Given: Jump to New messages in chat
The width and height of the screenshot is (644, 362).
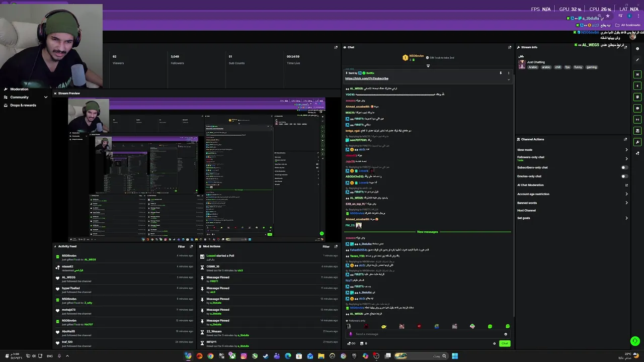Looking at the screenshot, I should [x=428, y=232].
